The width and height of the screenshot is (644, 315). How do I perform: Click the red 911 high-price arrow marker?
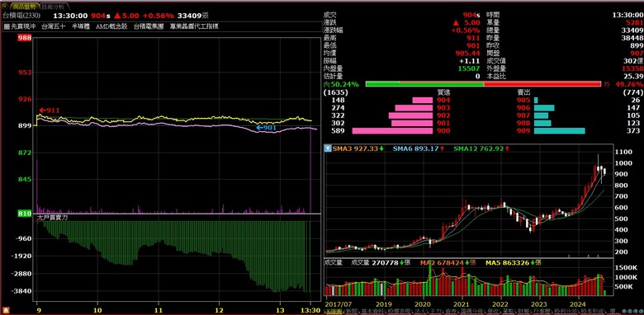50,110
